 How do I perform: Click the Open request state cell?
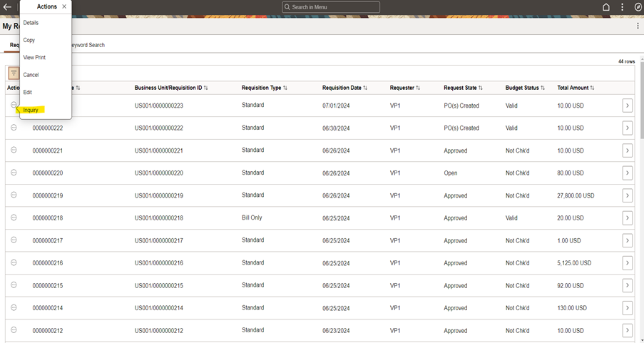coord(451,173)
